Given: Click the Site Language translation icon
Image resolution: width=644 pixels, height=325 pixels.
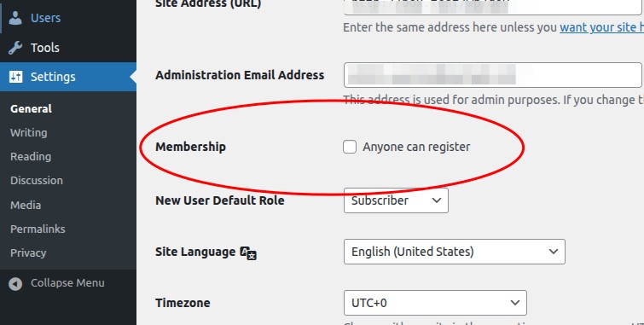Looking at the screenshot, I should [248, 252].
